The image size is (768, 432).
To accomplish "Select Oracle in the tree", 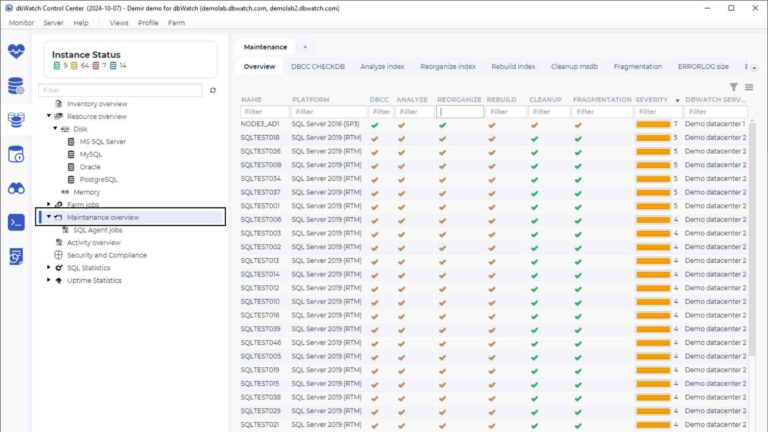I will click(x=90, y=167).
